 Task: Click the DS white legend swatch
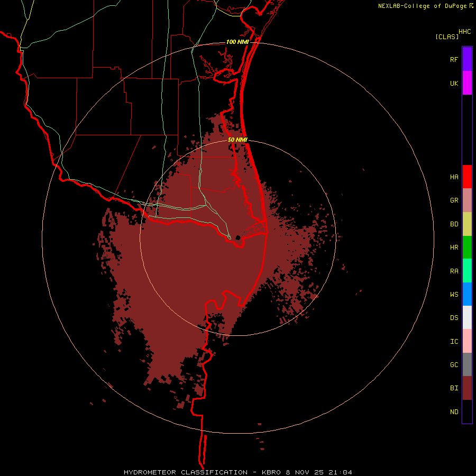click(x=467, y=317)
